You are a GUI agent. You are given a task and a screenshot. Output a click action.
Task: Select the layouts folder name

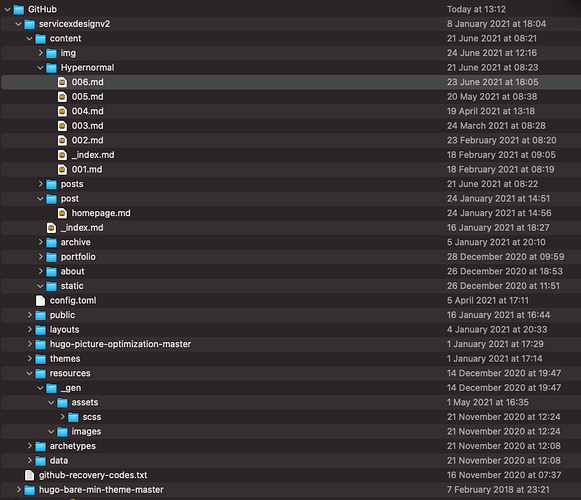click(x=64, y=330)
